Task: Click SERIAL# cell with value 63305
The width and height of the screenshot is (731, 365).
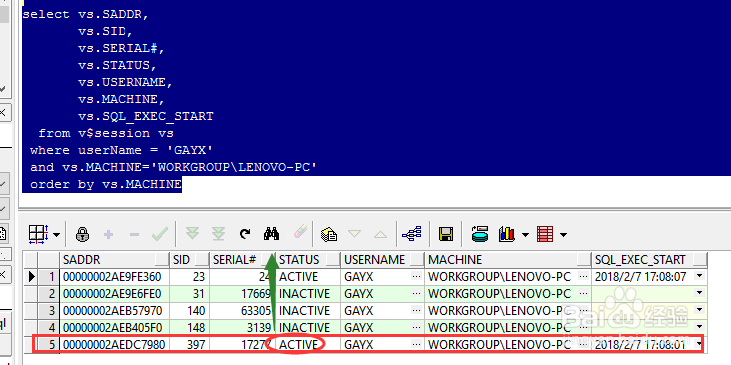Action: click(242, 310)
